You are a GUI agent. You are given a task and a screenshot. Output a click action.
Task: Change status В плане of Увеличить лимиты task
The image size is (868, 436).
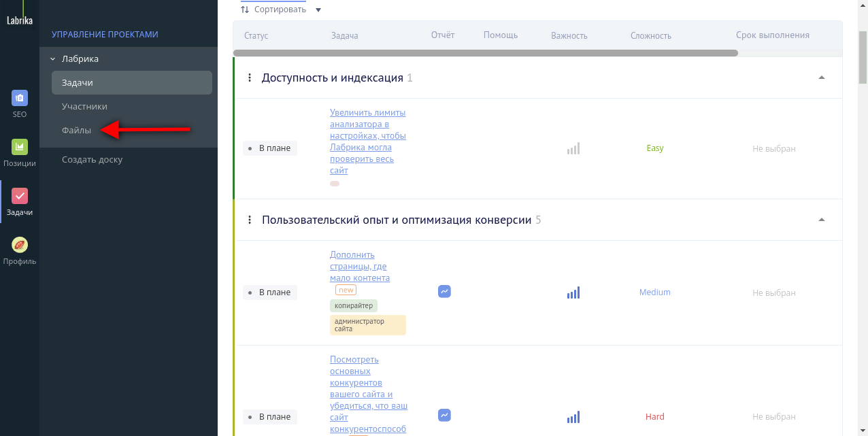coord(270,148)
